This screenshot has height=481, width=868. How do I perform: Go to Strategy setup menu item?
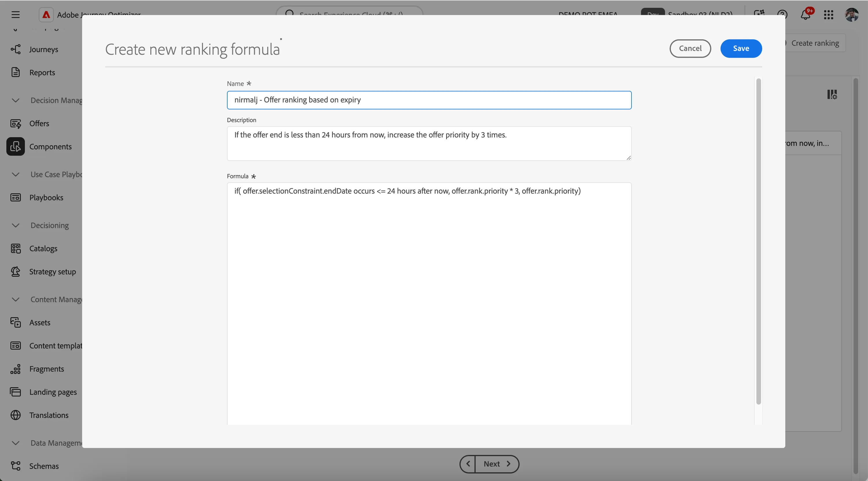[x=53, y=271]
